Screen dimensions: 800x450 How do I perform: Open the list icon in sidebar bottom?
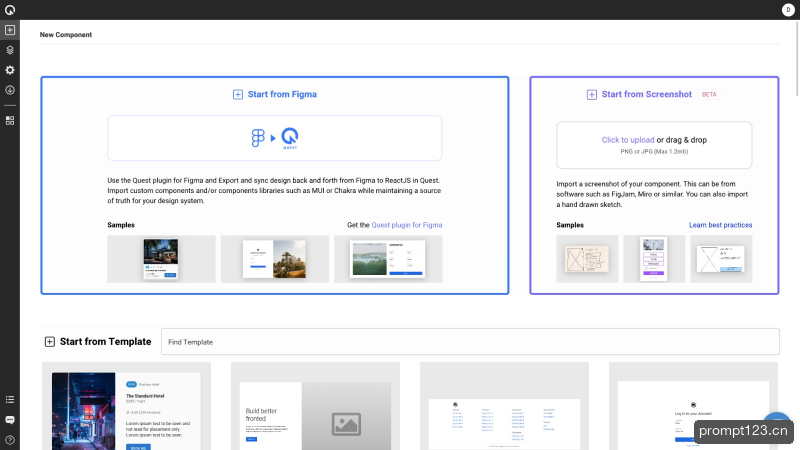pos(10,399)
